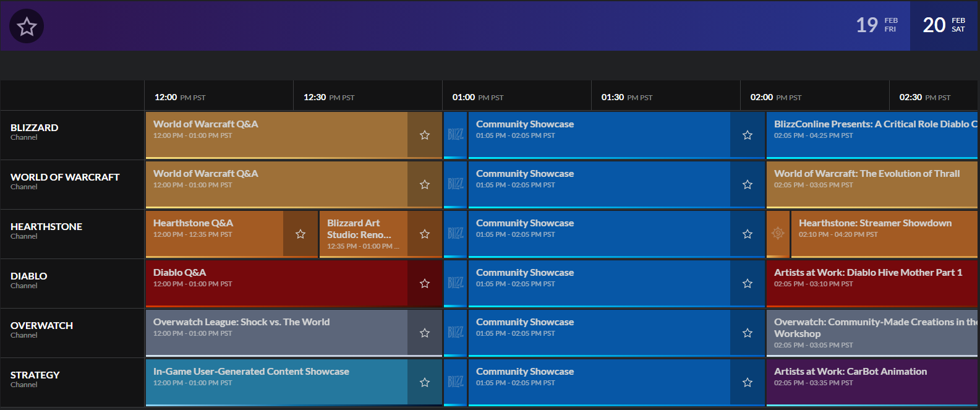Click the BLIZZ logo block in Blizzard row
Viewport: 980px width, 410px height.
tap(456, 135)
